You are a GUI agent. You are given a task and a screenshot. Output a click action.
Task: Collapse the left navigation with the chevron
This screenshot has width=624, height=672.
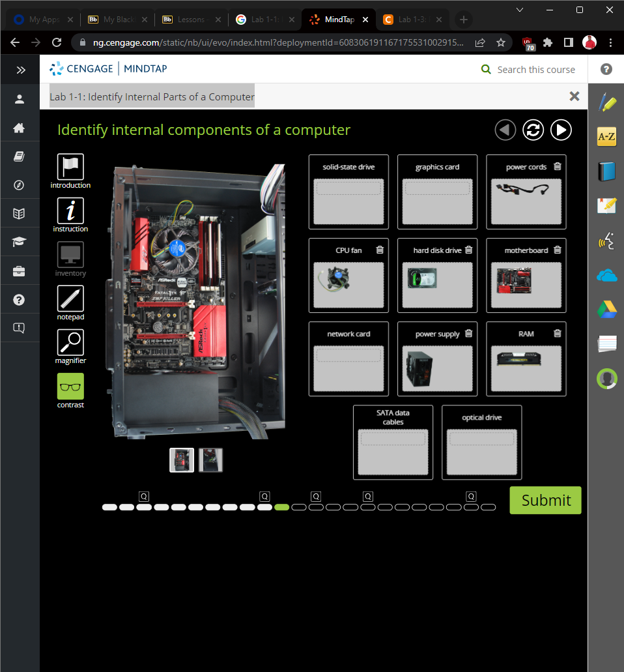[x=20, y=69]
